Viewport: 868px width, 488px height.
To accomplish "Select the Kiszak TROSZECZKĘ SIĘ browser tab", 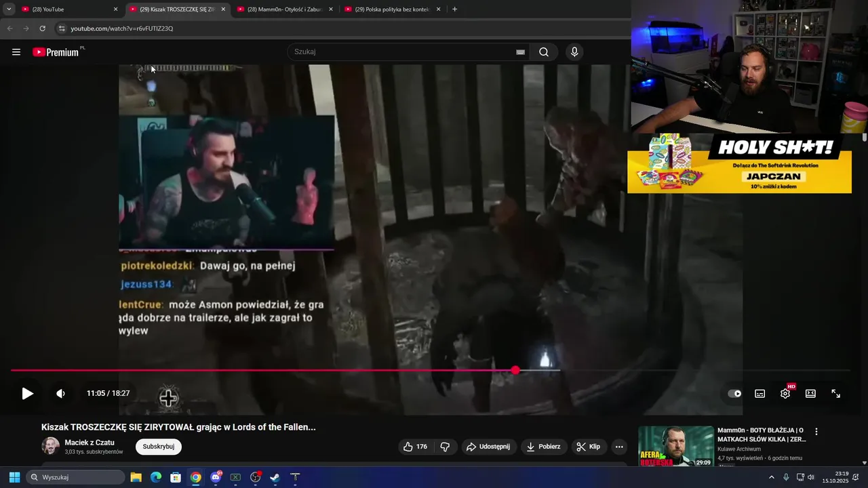I will [178, 9].
